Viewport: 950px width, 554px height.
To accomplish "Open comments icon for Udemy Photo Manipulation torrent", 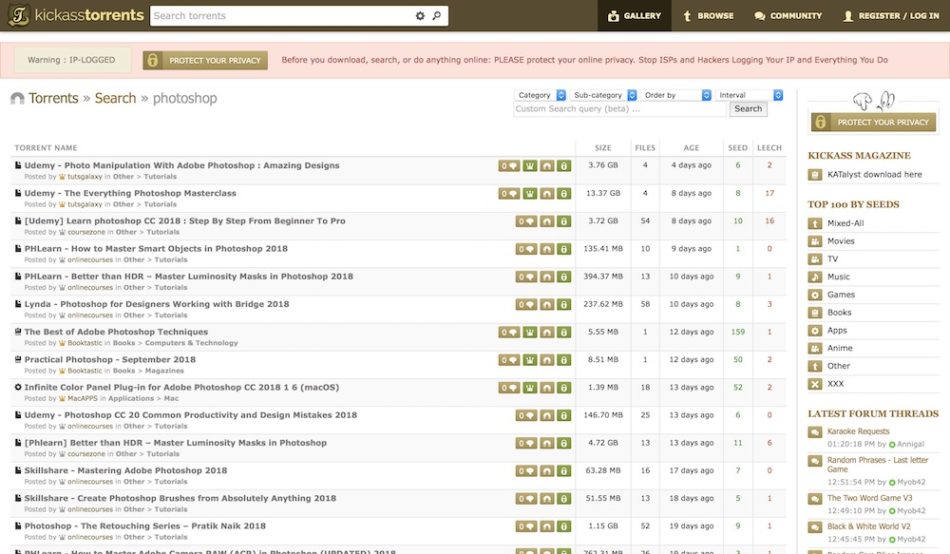I will click(x=508, y=166).
